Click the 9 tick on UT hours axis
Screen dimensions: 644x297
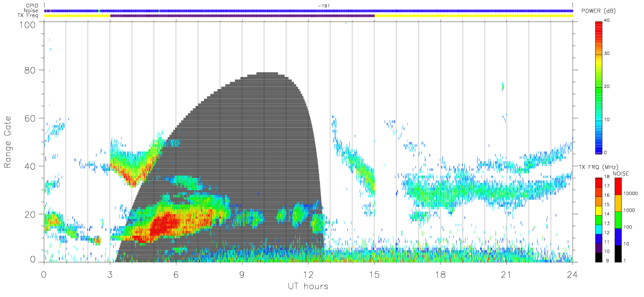242,274
